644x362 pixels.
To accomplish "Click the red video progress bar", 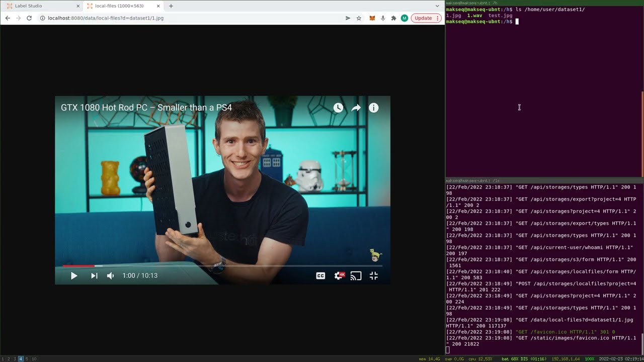I will pos(78,265).
